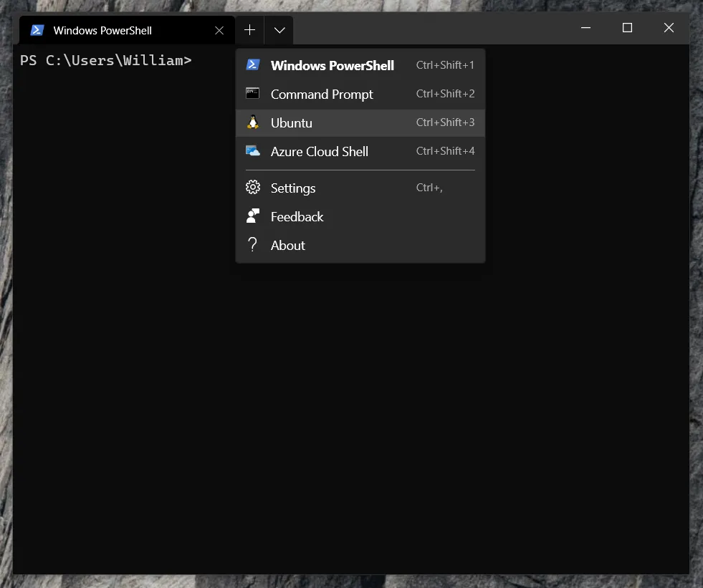
Task: Click the Azure Cloud Shell icon
Action: pyautogui.click(x=253, y=151)
